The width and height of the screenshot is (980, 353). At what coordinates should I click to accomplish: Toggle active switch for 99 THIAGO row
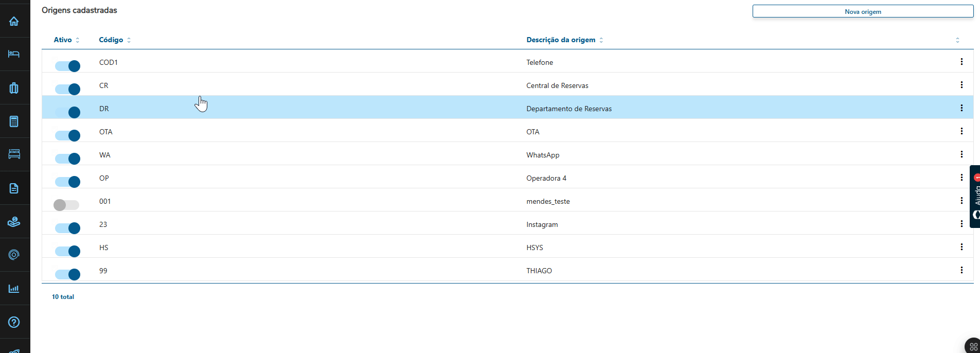click(67, 274)
